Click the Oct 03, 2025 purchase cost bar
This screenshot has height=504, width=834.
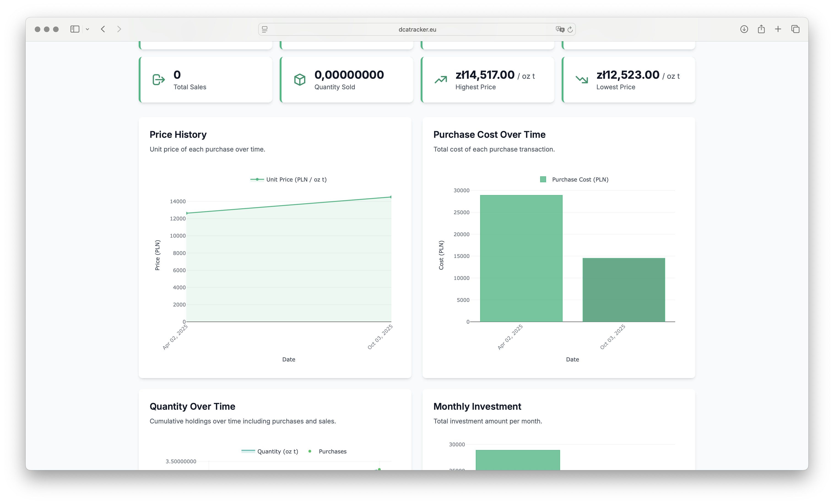pyautogui.click(x=623, y=290)
